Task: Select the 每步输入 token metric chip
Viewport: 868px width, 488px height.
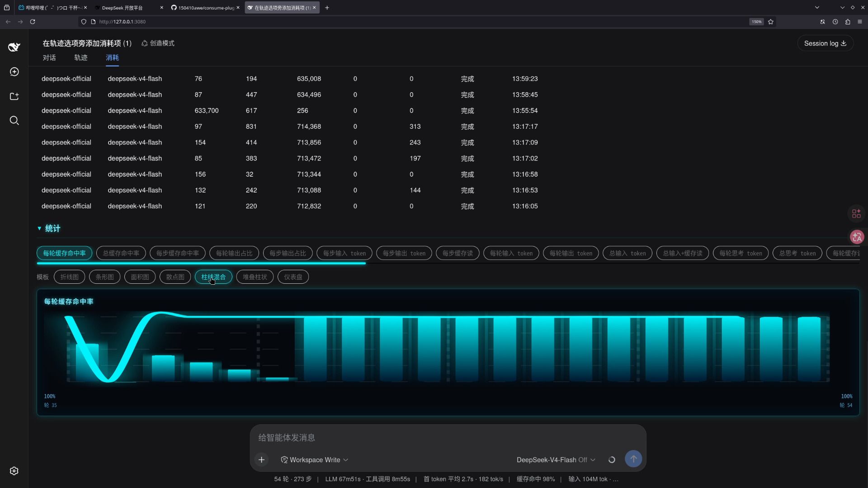Action: click(344, 253)
